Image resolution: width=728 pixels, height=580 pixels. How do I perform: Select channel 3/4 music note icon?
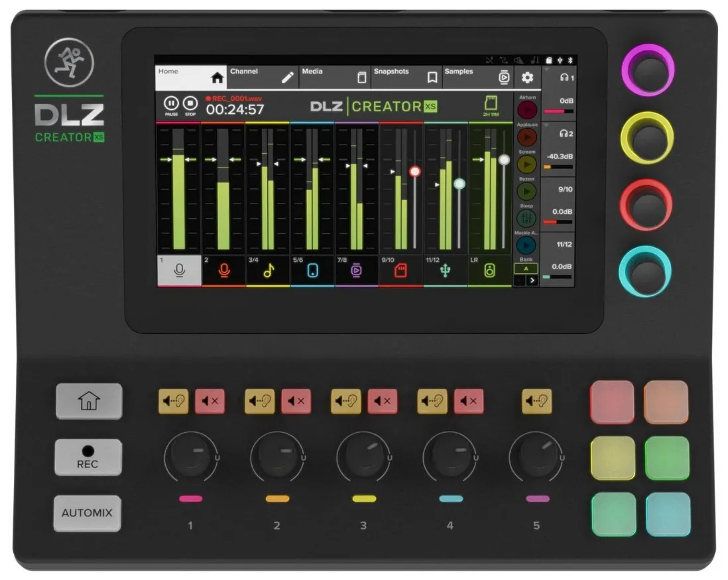tap(269, 271)
